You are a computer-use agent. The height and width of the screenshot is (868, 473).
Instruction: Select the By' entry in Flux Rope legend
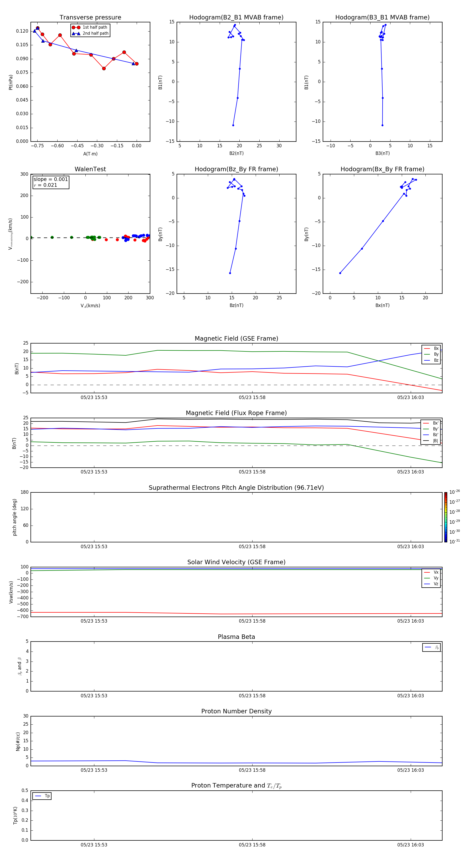pyautogui.click(x=431, y=429)
